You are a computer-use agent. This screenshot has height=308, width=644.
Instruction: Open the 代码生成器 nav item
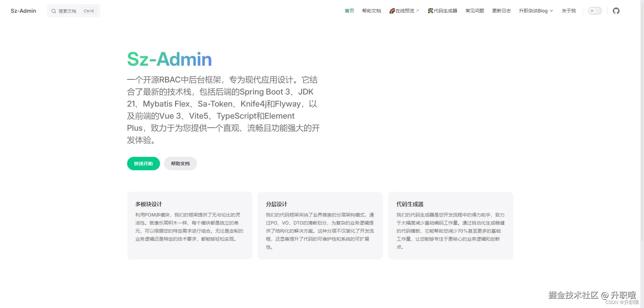(442, 11)
